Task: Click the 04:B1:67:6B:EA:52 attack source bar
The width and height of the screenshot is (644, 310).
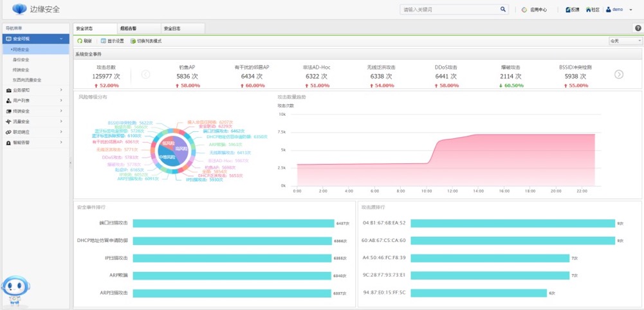Action: click(513, 223)
